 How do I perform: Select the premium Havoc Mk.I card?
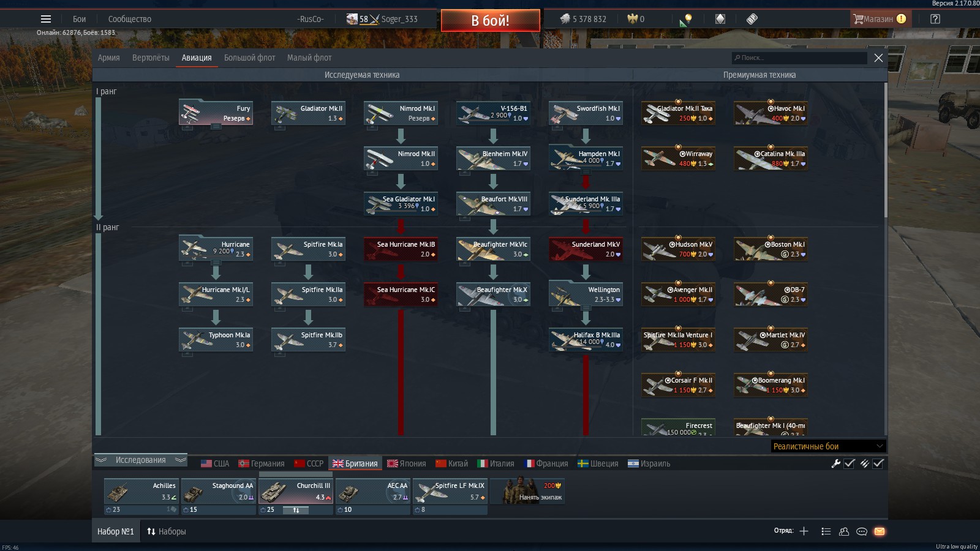point(771,113)
